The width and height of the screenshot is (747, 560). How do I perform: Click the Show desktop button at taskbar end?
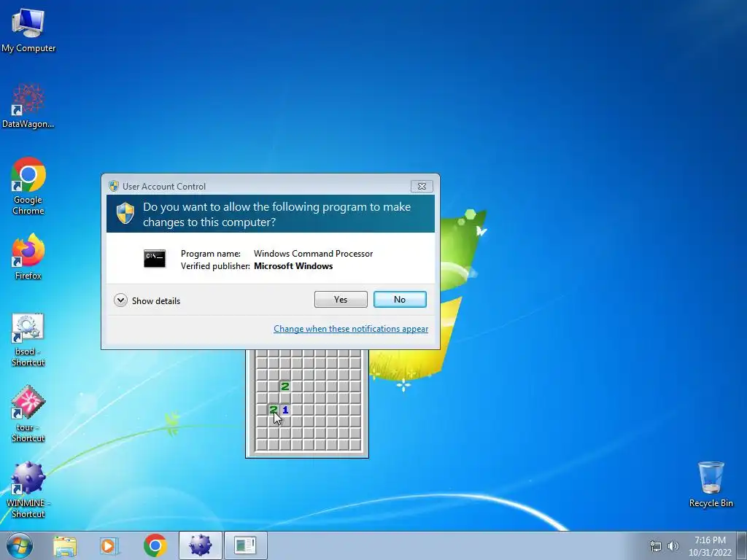pos(742,545)
